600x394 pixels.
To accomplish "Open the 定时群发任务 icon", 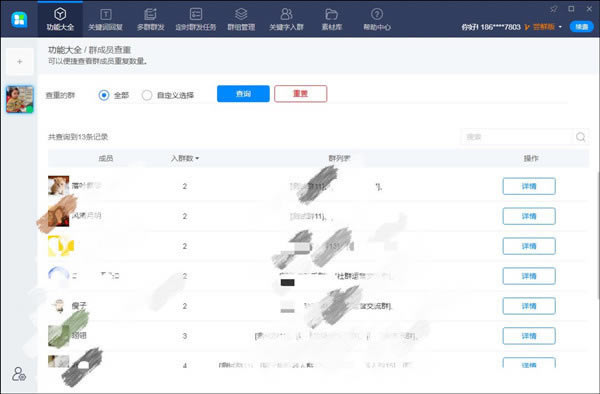I will click(x=196, y=14).
